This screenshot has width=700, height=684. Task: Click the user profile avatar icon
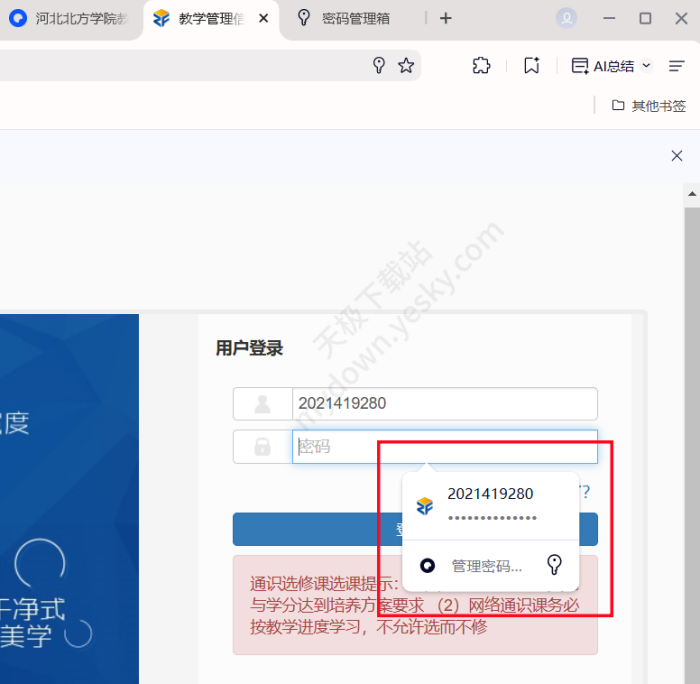pos(567,18)
